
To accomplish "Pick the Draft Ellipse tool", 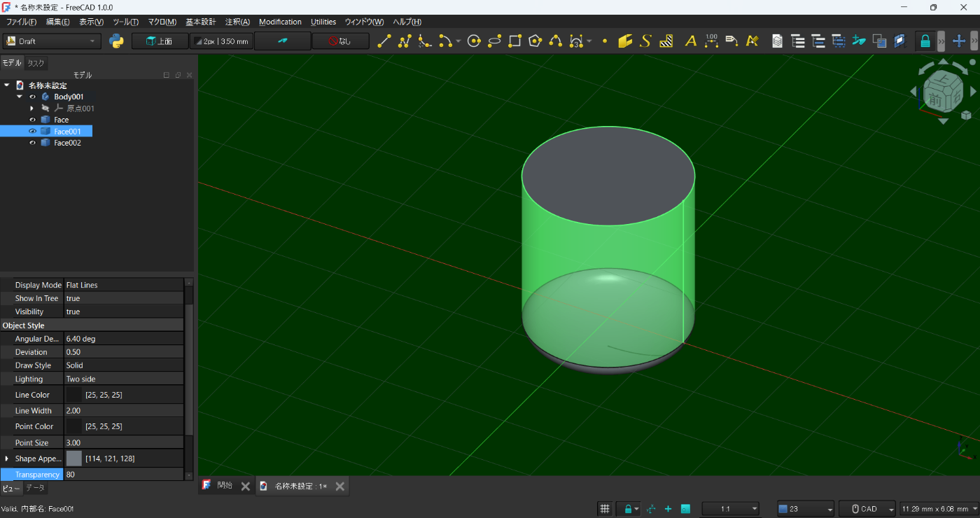I will pyautogui.click(x=494, y=41).
